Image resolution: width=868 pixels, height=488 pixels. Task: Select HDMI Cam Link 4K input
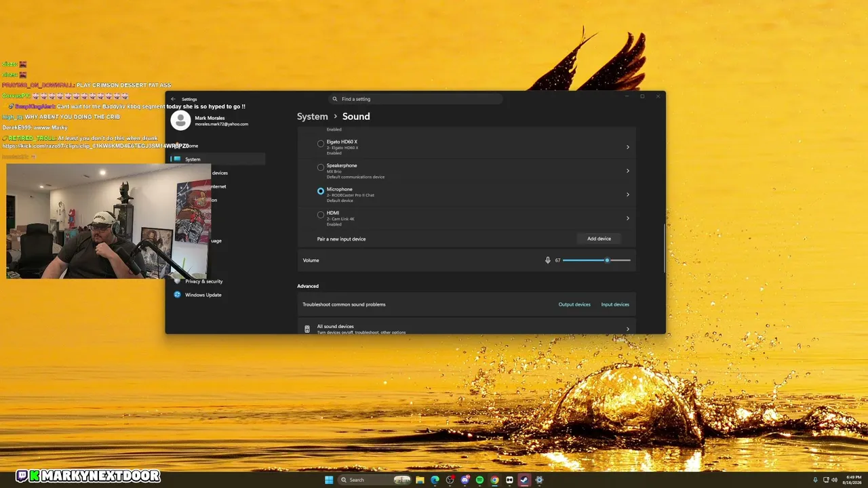coord(321,215)
